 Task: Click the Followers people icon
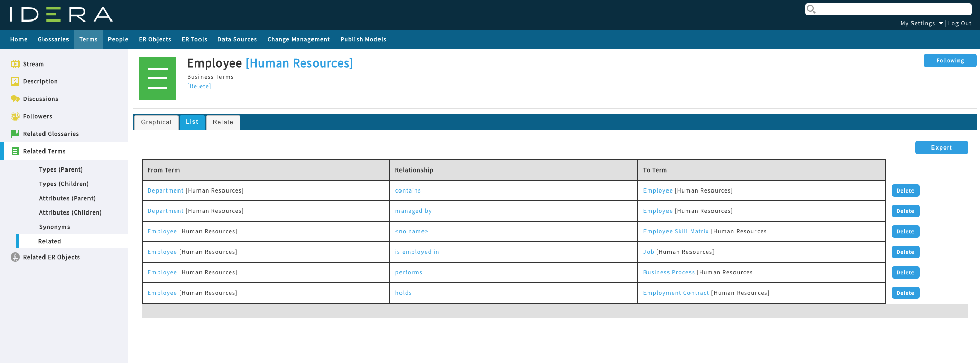point(15,116)
